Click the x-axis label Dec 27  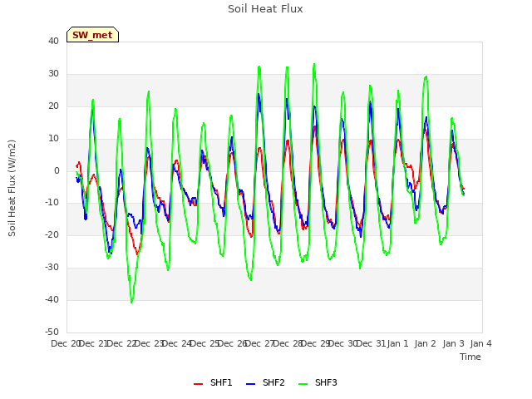259,343
